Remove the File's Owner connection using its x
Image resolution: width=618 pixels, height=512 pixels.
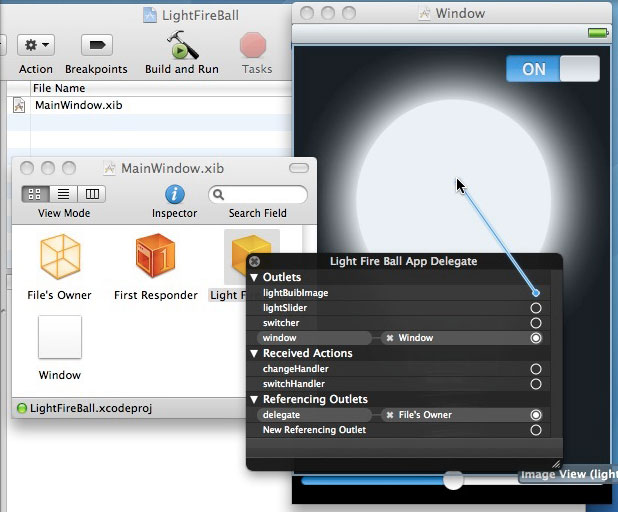[390, 415]
